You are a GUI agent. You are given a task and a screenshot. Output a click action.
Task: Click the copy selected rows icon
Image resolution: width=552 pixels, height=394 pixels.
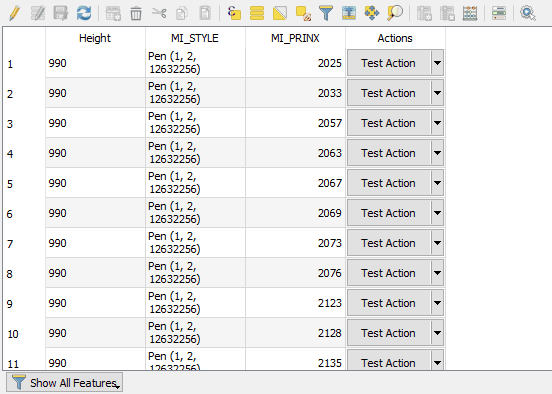[x=182, y=13]
